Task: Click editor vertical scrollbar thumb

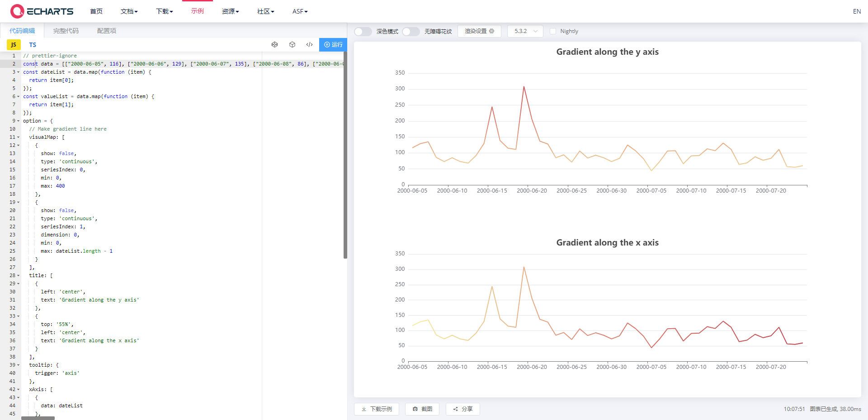Action: pos(345,155)
